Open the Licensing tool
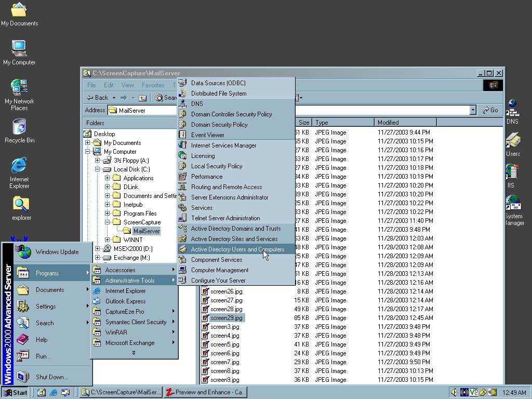This screenshot has width=532, height=399. click(x=236, y=156)
